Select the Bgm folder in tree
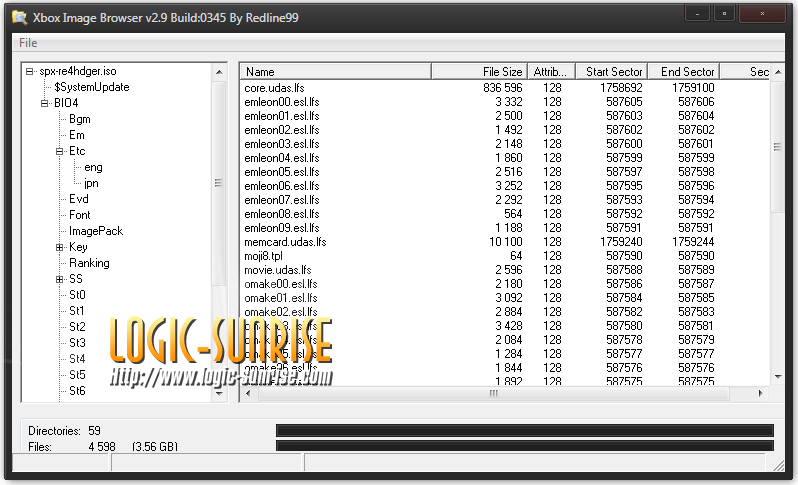Image resolution: width=798 pixels, height=485 pixels. pos(80,119)
